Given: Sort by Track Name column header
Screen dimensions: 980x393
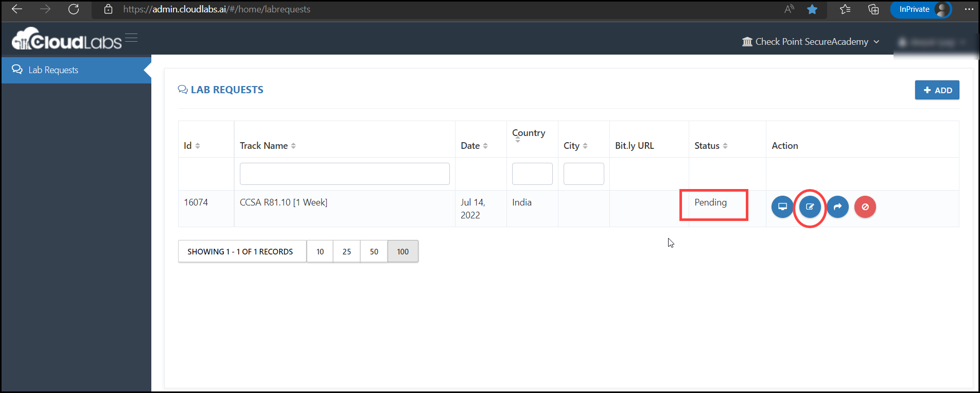Looking at the screenshot, I should 268,146.
